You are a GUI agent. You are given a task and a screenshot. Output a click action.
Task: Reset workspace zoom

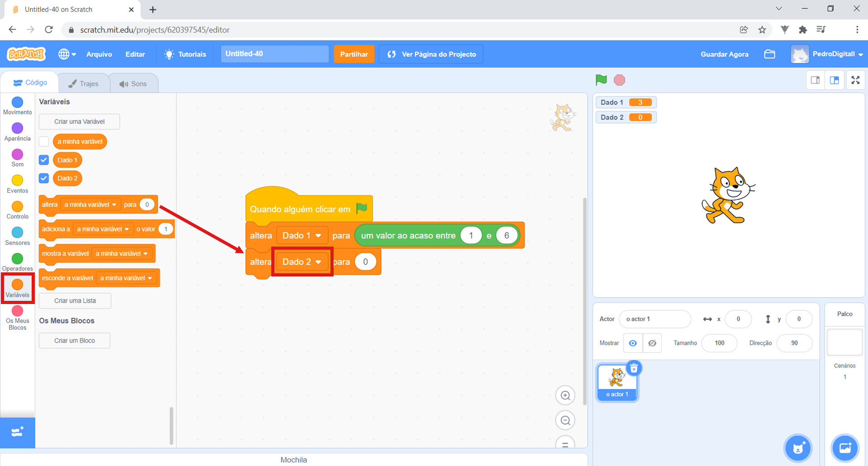pyautogui.click(x=565, y=443)
